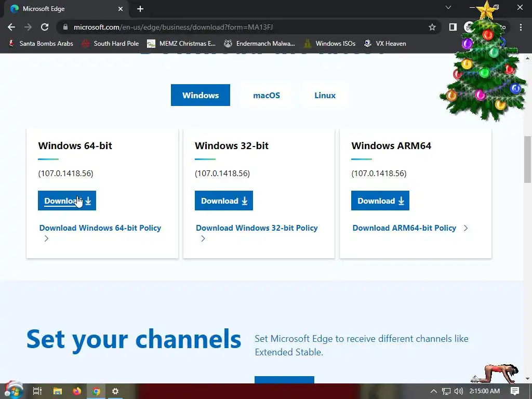532x399 pixels.
Task: Open the tab search chevron
Action: coord(448,7)
